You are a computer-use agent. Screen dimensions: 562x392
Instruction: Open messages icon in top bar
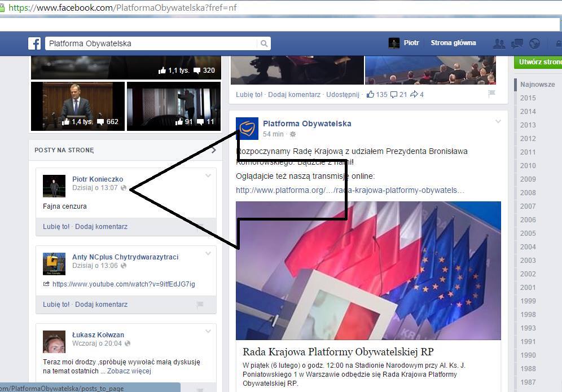[x=516, y=43]
